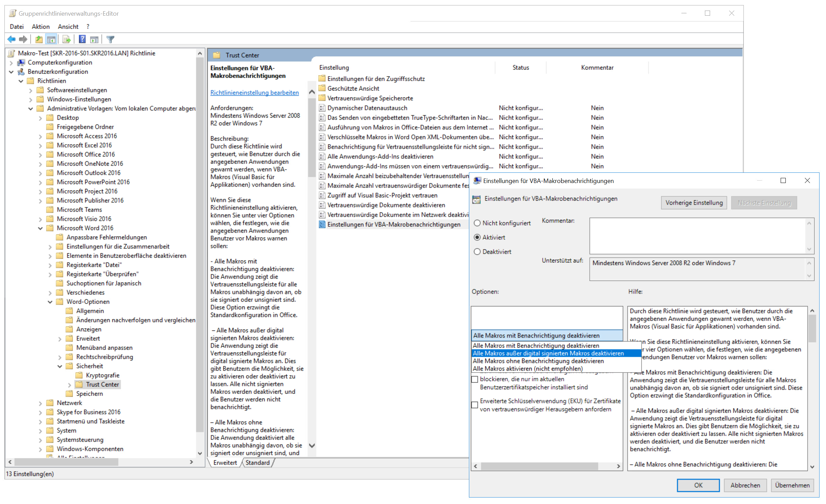
Task: Check the Erweiterte Schlüsselverwendung (EKU) checkbox
Action: (x=475, y=405)
